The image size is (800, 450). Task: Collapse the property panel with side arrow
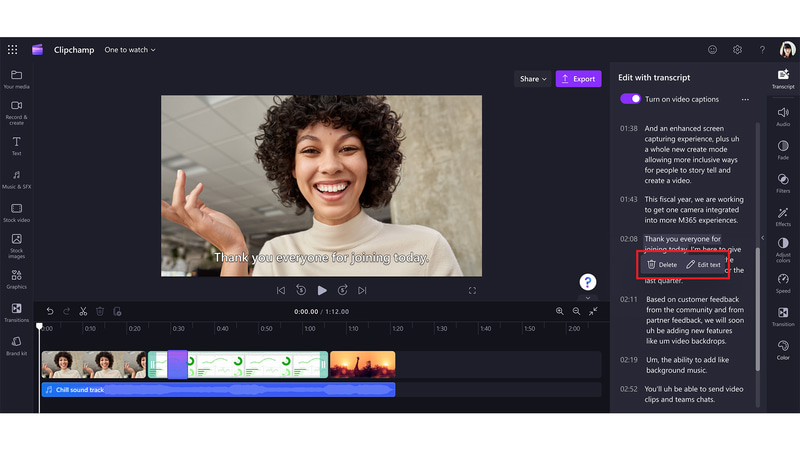(x=763, y=238)
